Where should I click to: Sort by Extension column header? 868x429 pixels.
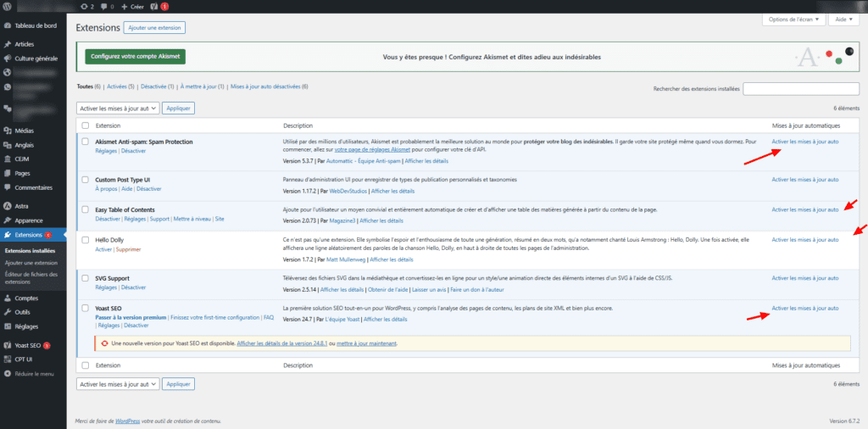[108, 125]
